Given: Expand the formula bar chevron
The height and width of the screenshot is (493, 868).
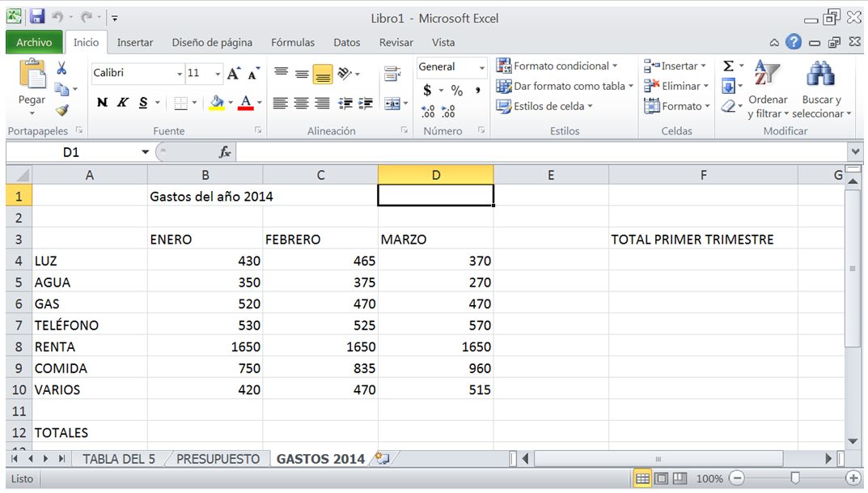Looking at the screenshot, I should point(855,151).
